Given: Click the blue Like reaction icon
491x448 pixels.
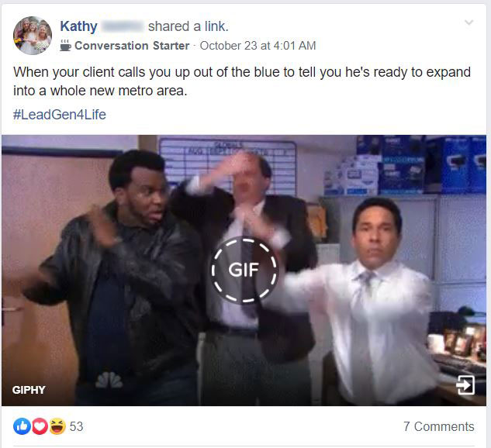Looking at the screenshot, I should pos(22,426).
